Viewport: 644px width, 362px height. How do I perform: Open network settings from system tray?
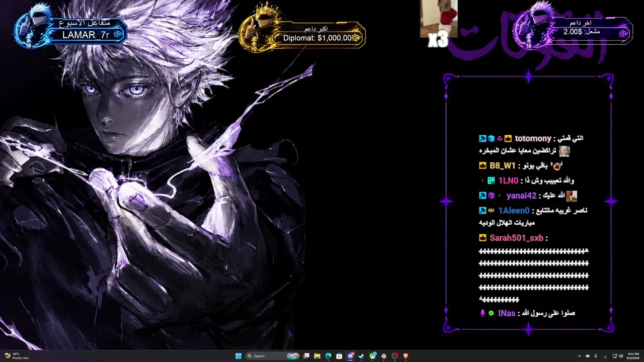(x=615, y=356)
